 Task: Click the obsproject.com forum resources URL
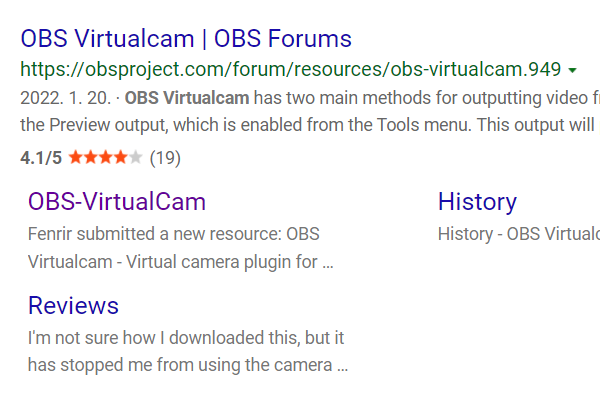[x=290, y=69]
